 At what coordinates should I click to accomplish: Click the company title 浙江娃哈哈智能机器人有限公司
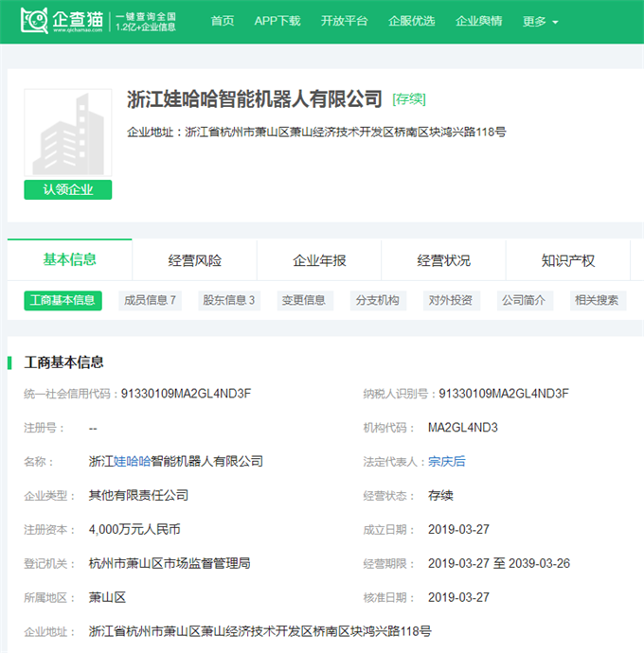pos(254,99)
